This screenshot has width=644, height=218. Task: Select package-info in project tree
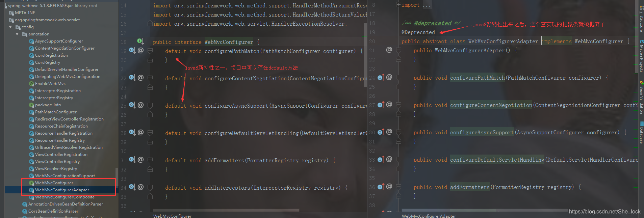(x=48, y=105)
